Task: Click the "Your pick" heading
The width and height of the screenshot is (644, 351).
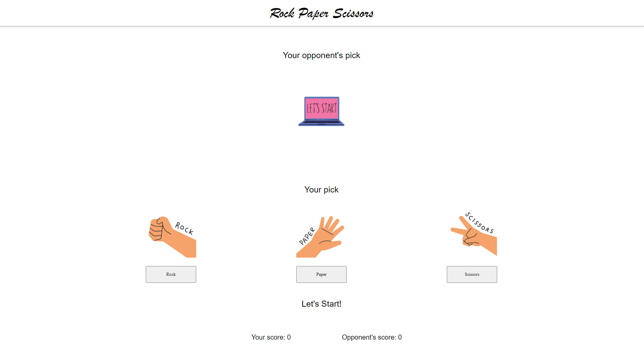Action: [321, 190]
